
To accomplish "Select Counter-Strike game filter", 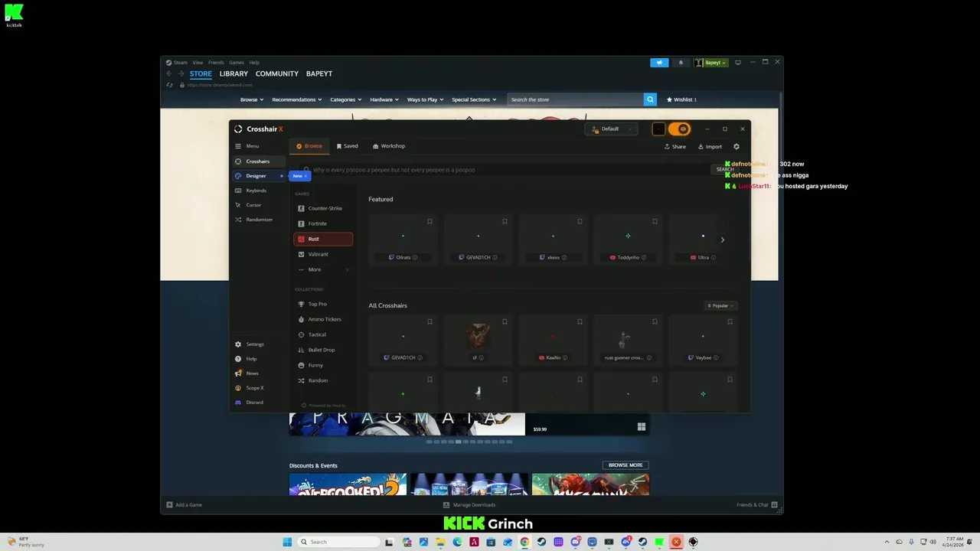I will (x=323, y=208).
